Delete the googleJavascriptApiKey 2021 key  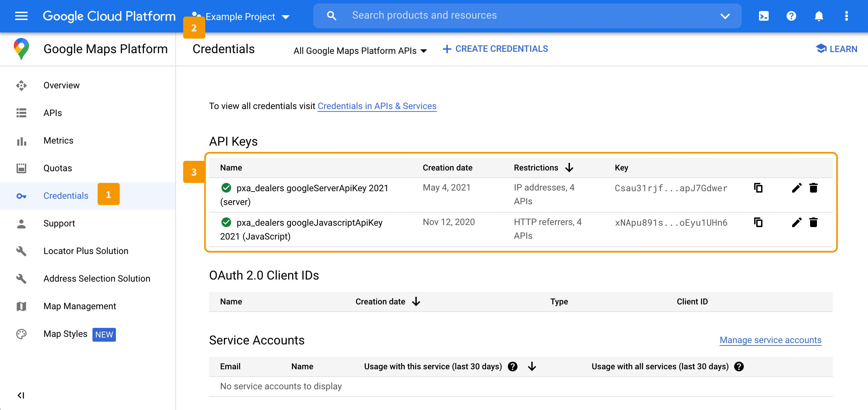pyautogui.click(x=813, y=222)
